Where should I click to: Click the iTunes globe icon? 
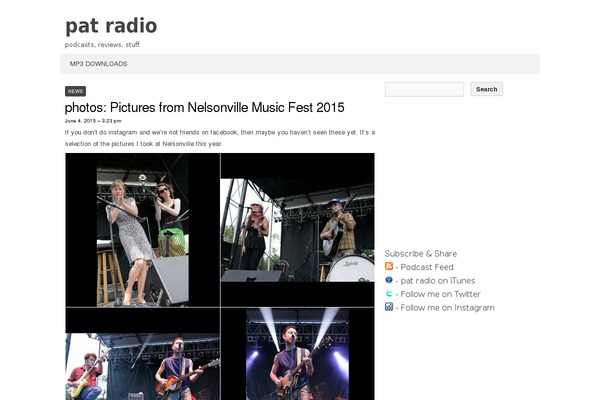389,280
